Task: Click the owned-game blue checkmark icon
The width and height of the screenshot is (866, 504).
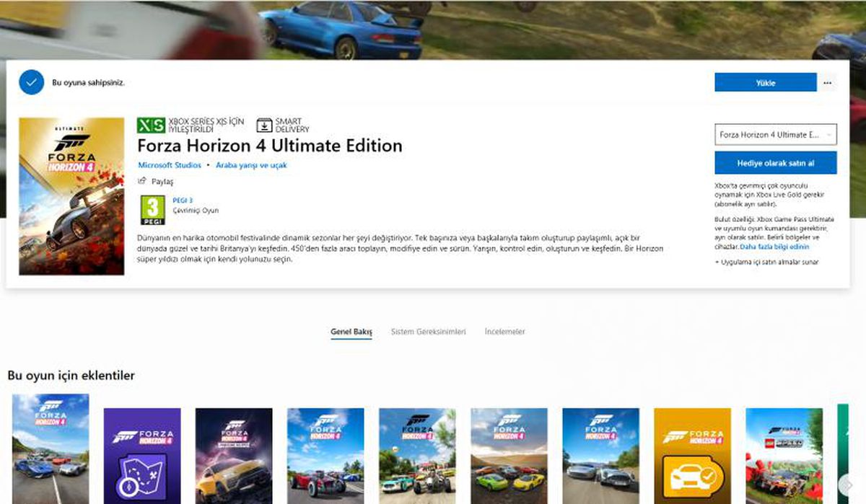Action: (30, 82)
